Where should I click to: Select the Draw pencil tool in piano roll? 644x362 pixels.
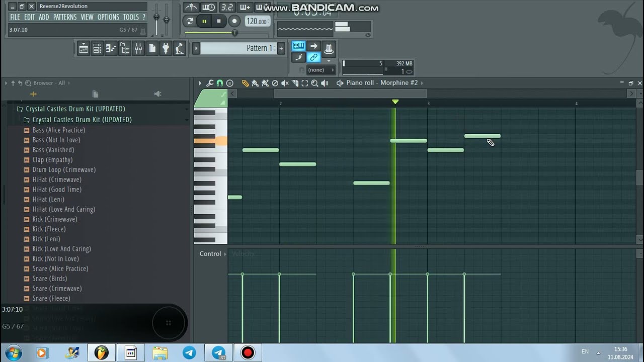tap(246, 83)
